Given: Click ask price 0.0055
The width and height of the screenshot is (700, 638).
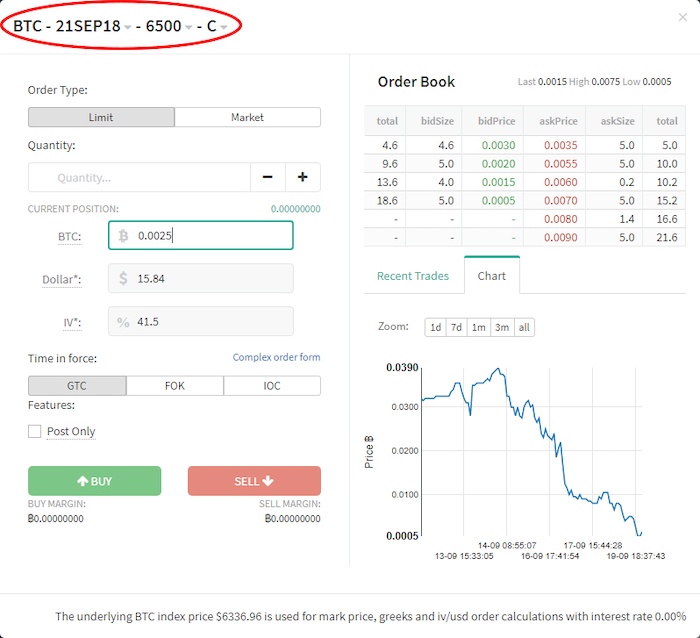Looking at the screenshot, I should (560, 164).
